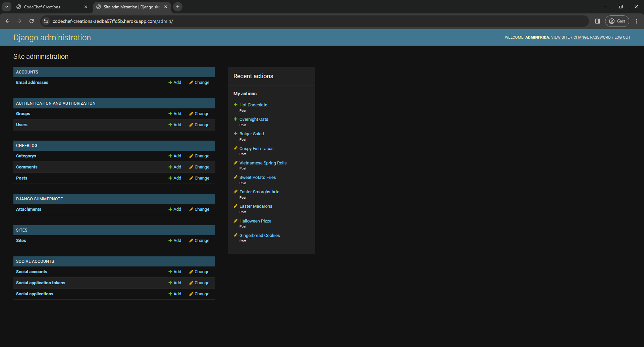The height and width of the screenshot is (347, 644).
Task: Click LOG OUT in the header
Action: (x=622, y=37)
